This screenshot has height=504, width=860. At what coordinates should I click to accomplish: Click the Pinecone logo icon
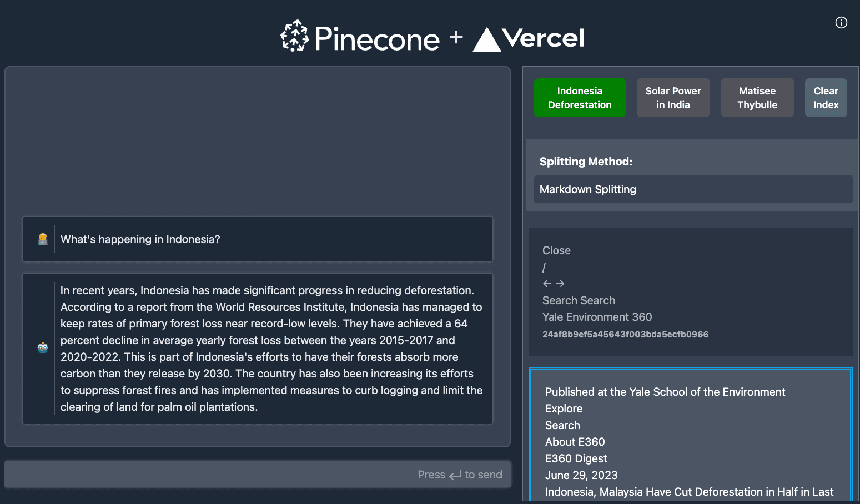click(295, 37)
